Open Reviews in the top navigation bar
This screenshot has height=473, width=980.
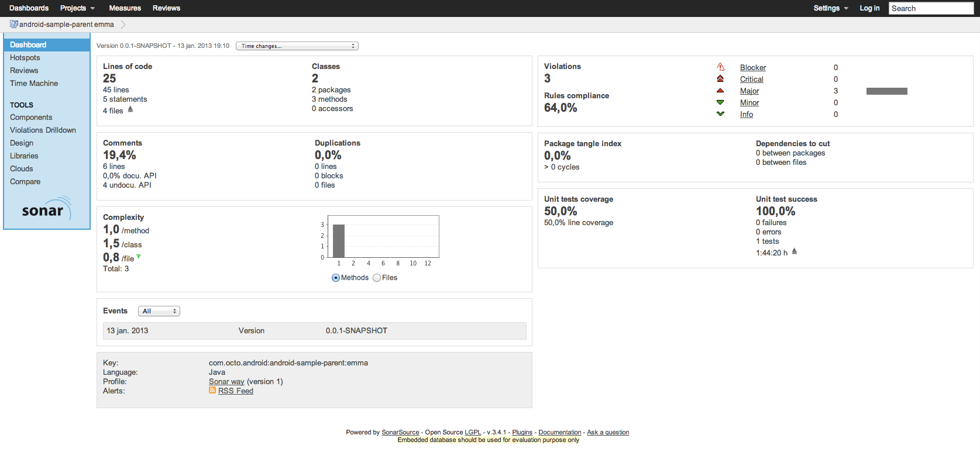click(166, 8)
